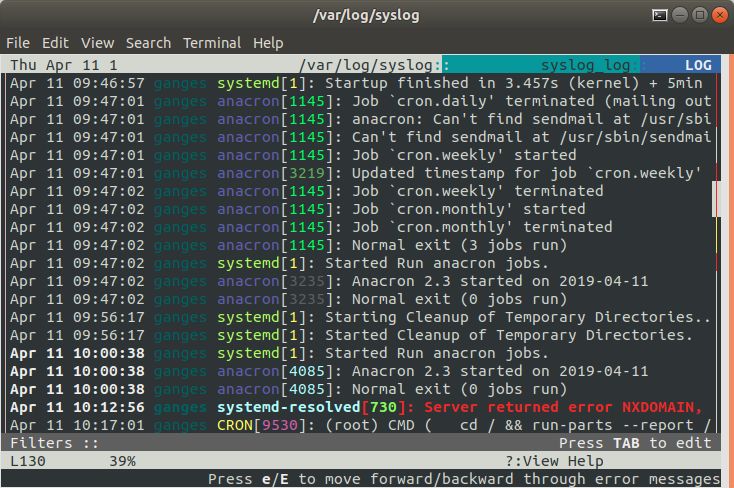The width and height of the screenshot is (734, 488).
Task: Select 'Job cron.monthly terminated' line
Action: tap(311, 227)
